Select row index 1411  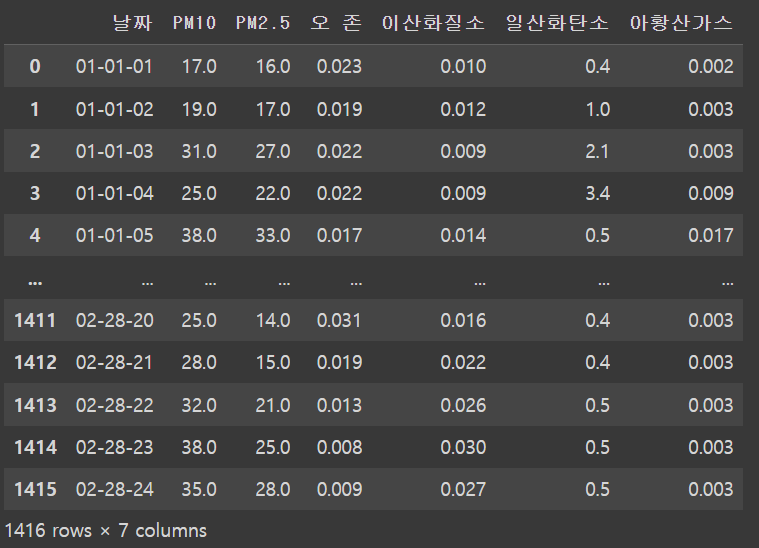click(x=35, y=320)
